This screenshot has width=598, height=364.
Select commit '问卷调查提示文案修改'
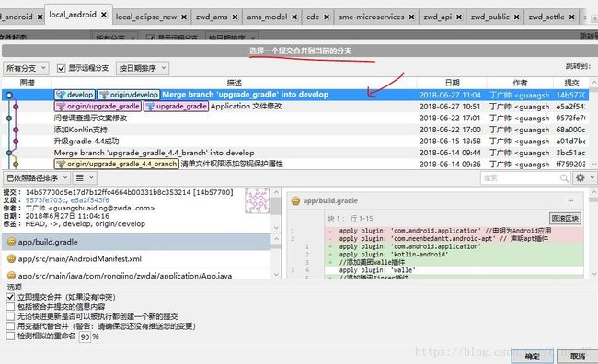[x=90, y=118]
